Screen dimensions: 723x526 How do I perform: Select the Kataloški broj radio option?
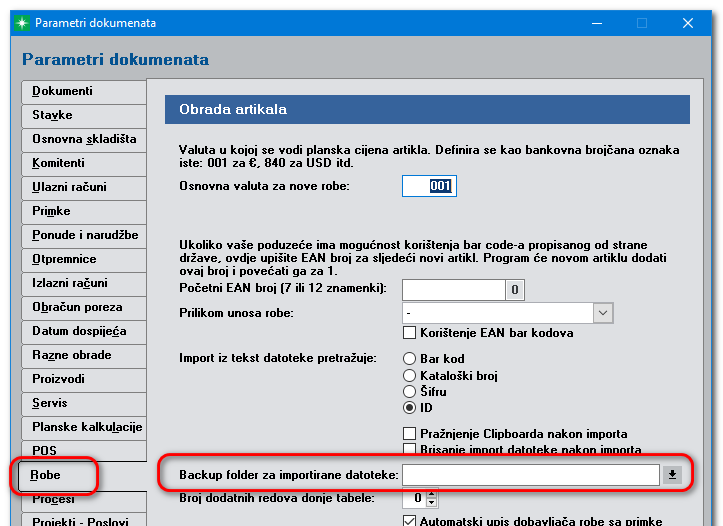click(409, 375)
